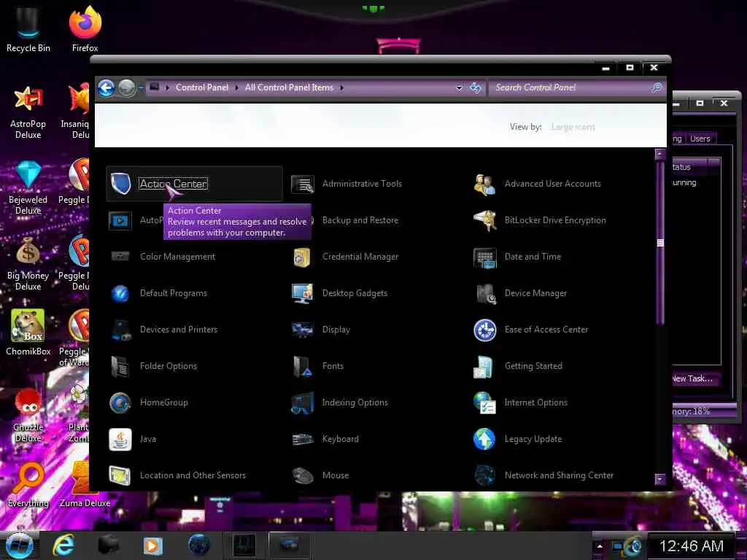Open Location and Other Sensors icon

click(120, 475)
